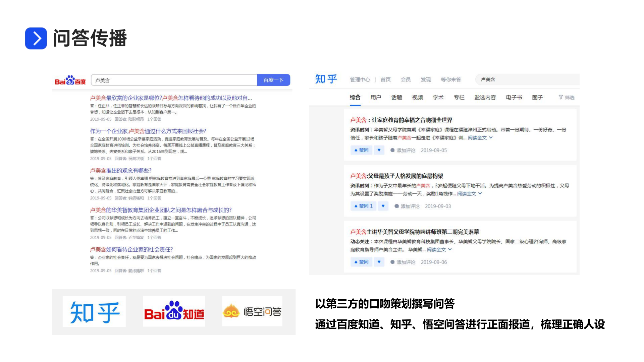Click the 悟空问答 logo thumbnail
644x362 pixels.
[x=252, y=311]
